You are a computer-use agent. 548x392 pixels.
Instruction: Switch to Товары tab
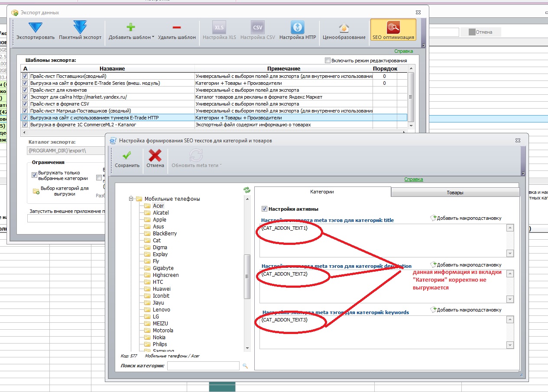pyautogui.click(x=455, y=193)
